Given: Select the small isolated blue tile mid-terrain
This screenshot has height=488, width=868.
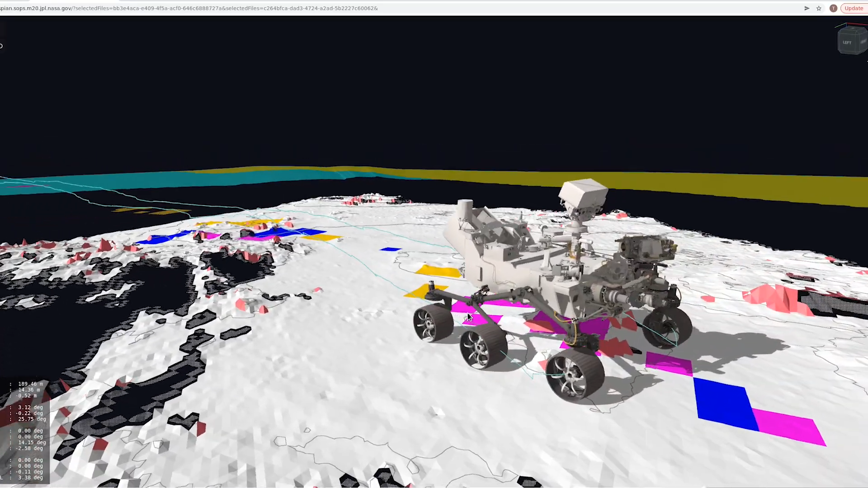Looking at the screenshot, I should pyautogui.click(x=390, y=249).
